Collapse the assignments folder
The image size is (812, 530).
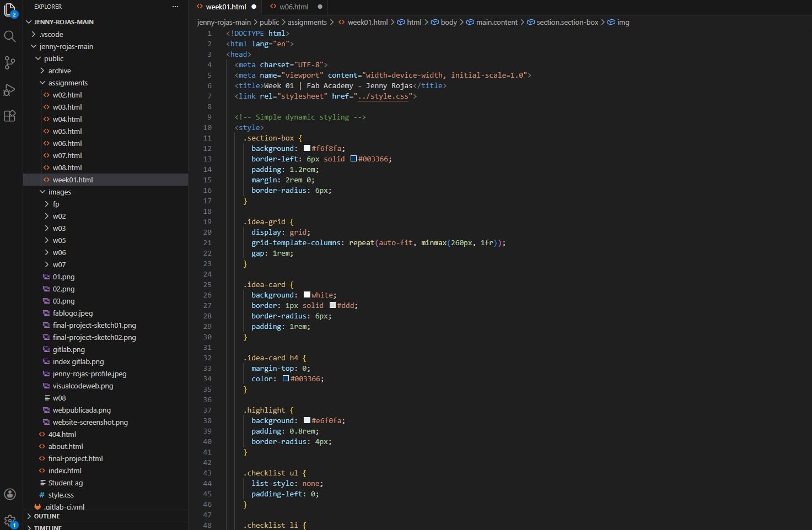coord(42,83)
